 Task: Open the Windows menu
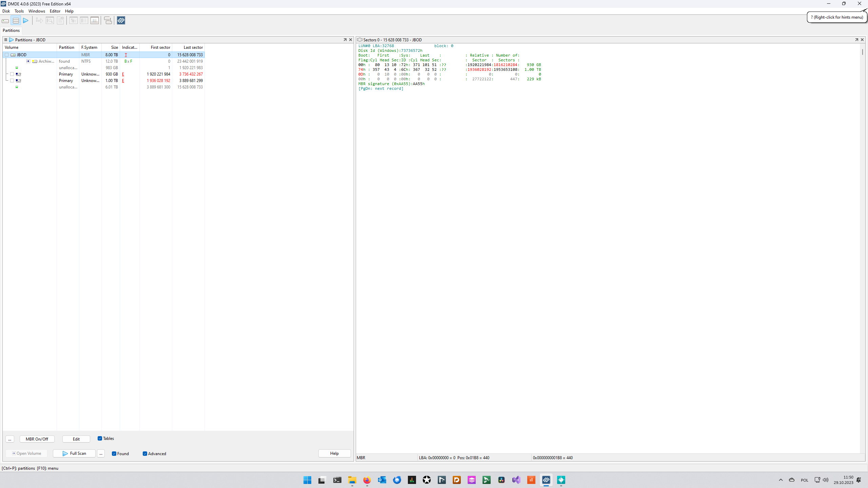coord(37,11)
